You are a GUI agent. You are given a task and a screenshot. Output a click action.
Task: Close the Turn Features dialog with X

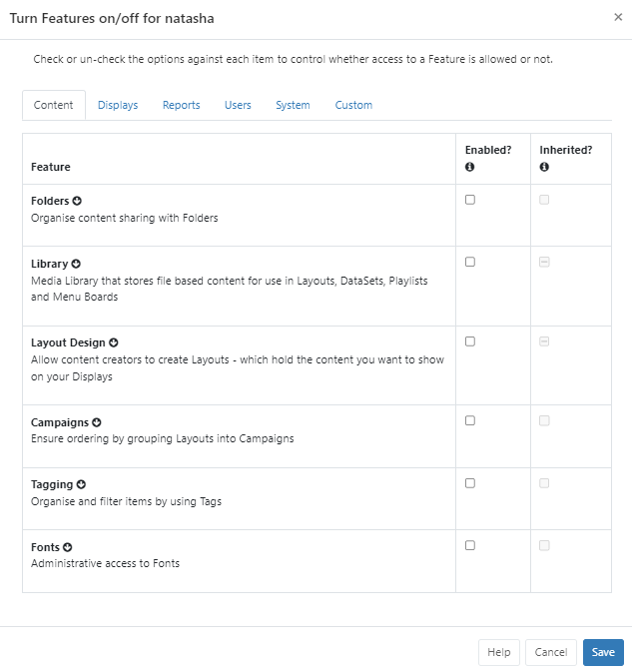[618, 17]
